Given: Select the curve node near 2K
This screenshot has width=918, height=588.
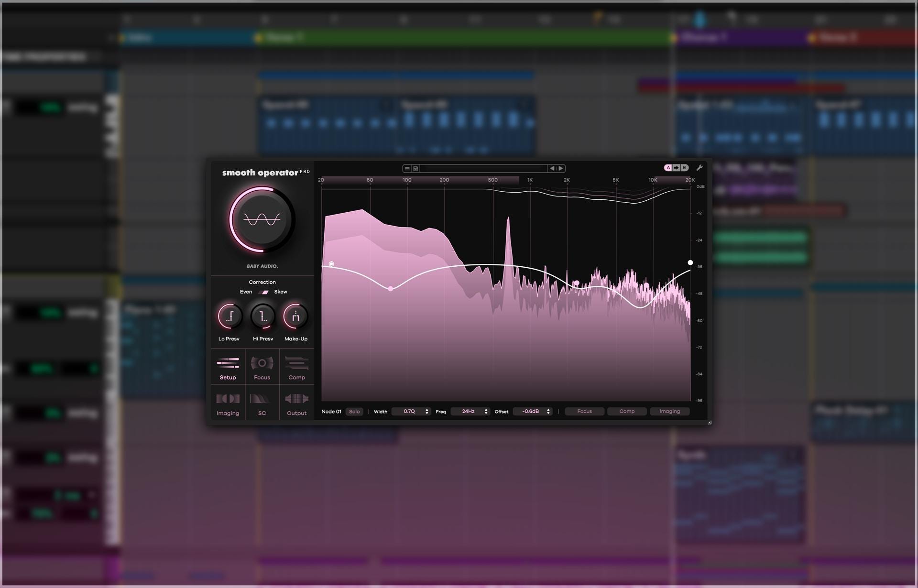Looking at the screenshot, I should tap(577, 283).
